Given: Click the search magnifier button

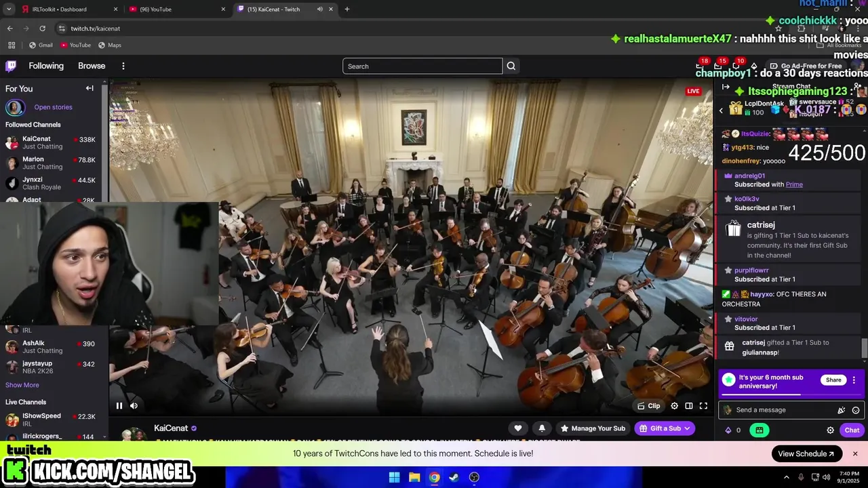Looking at the screenshot, I should 511,66.
